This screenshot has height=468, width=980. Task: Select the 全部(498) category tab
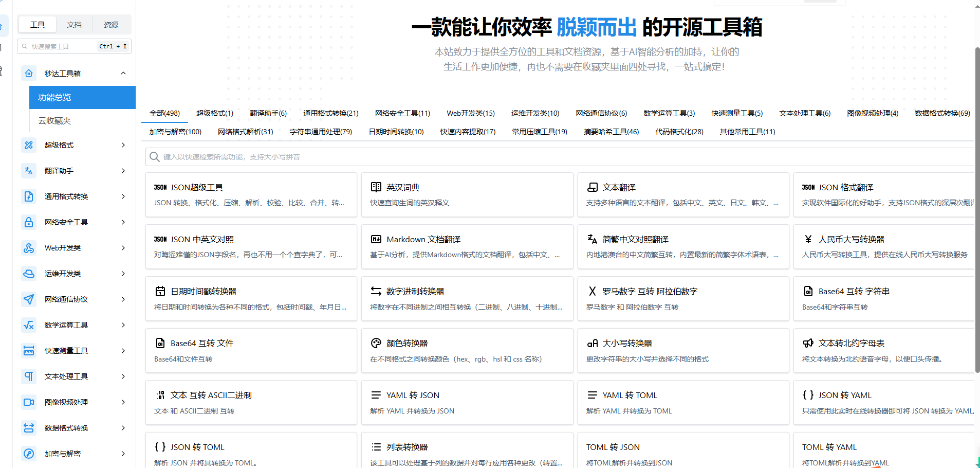(x=164, y=113)
